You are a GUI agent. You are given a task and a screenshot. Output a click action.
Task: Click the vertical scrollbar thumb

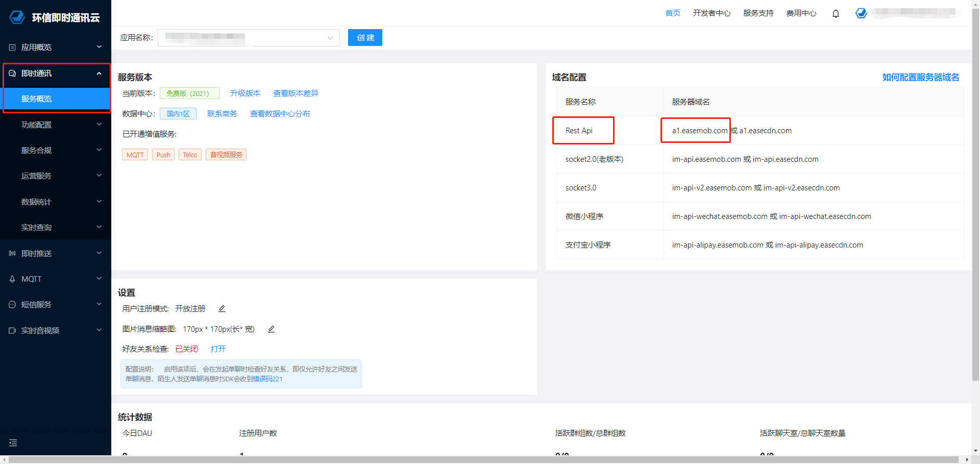click(975, 194)
